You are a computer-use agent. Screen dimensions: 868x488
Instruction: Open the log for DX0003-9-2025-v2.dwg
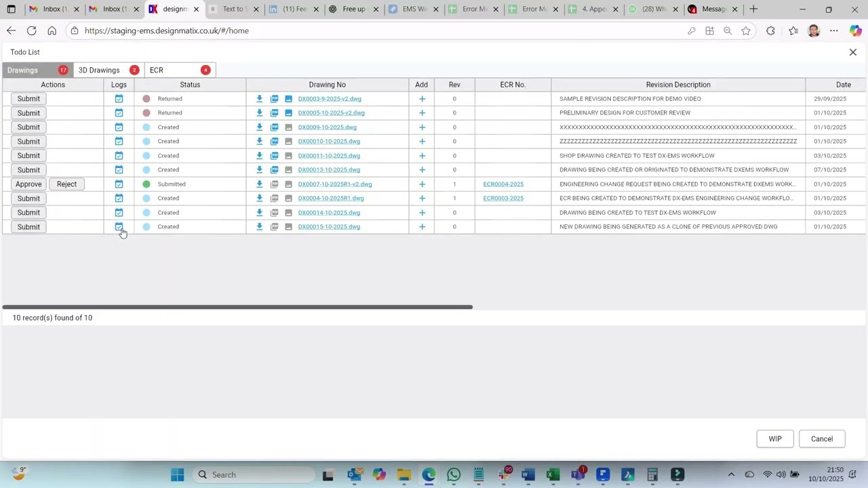tap(119, 99)
